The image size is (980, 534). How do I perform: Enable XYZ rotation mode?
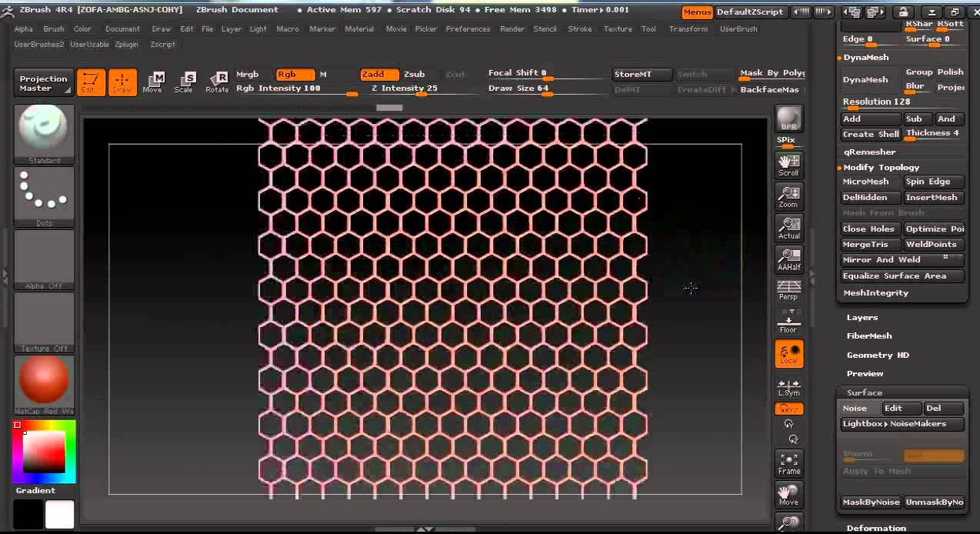click(789, 409)
